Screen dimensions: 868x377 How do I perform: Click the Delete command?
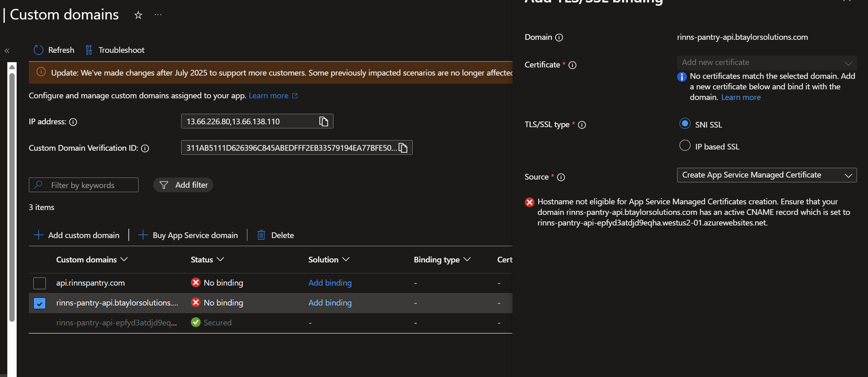[275, 235]
